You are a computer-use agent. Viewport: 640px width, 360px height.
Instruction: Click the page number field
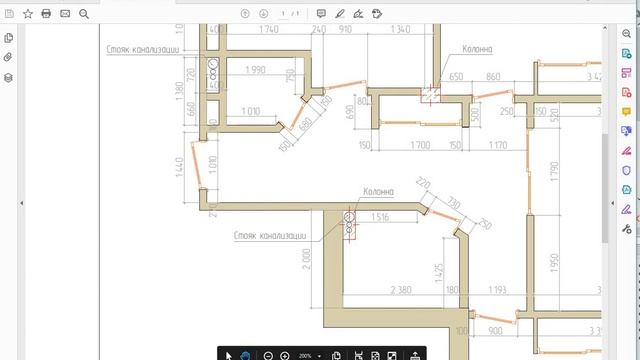[283, 14]
